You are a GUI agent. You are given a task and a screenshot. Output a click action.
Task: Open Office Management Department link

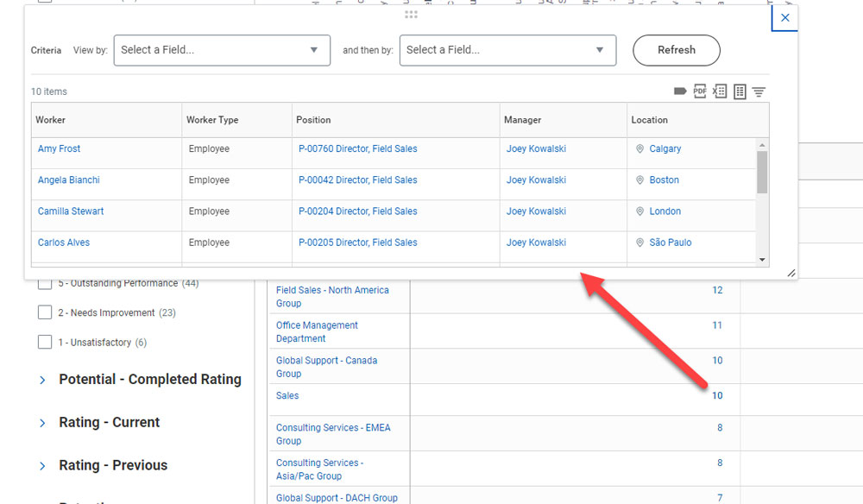(x=317, y=331)
